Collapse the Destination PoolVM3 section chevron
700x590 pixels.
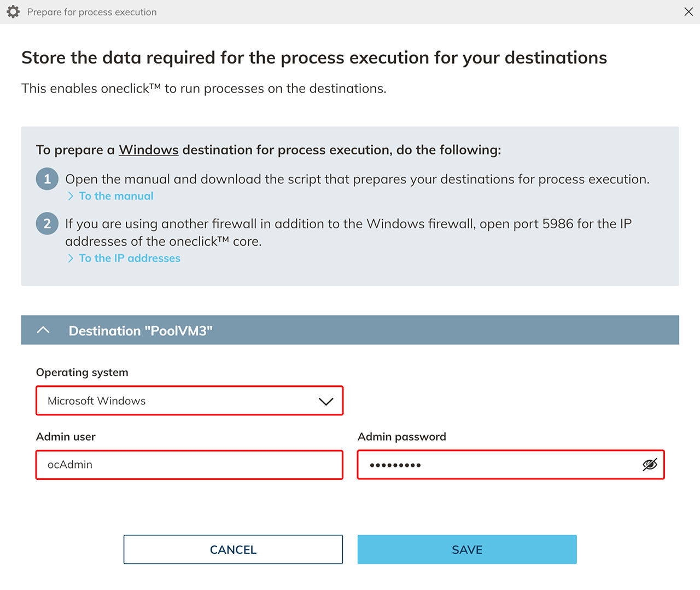pyautogui.click(x=43, y=330)
